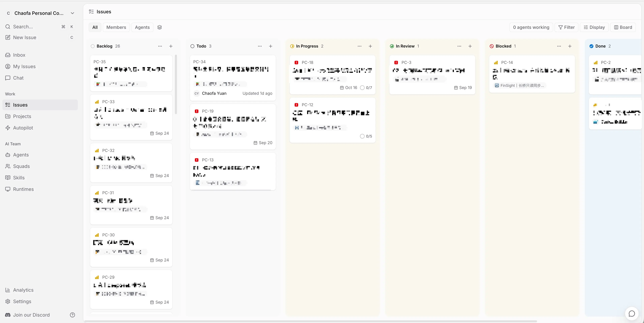Open Projects in the sidebar
The height and width of the screenshot is (323, 644).
pyautogui.click(x=40, y=116)
